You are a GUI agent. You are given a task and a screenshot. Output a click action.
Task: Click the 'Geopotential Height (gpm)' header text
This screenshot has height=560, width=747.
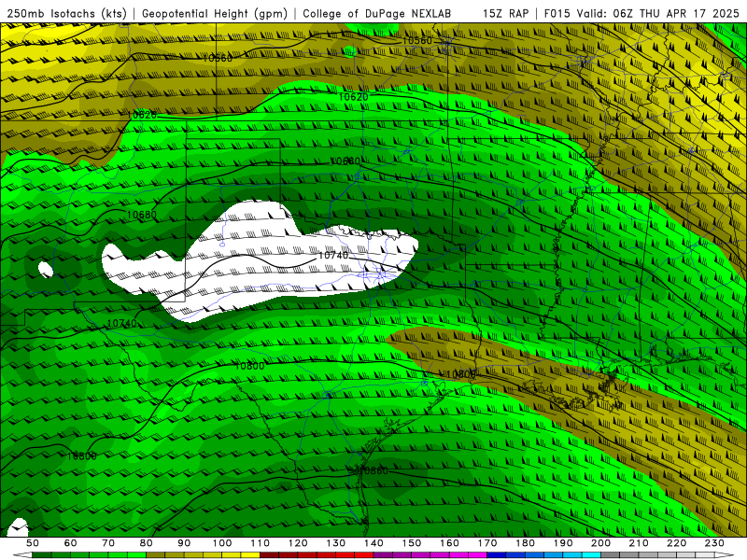coord(215,14)
